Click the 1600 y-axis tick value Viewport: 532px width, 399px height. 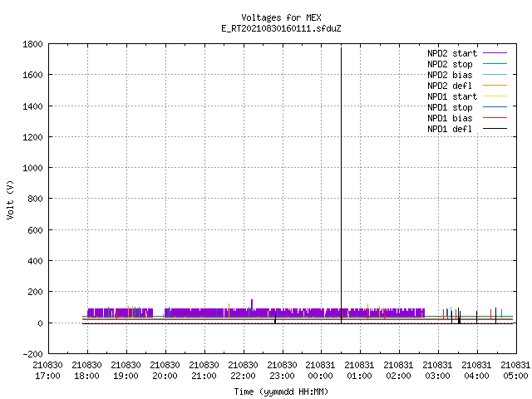32,75
